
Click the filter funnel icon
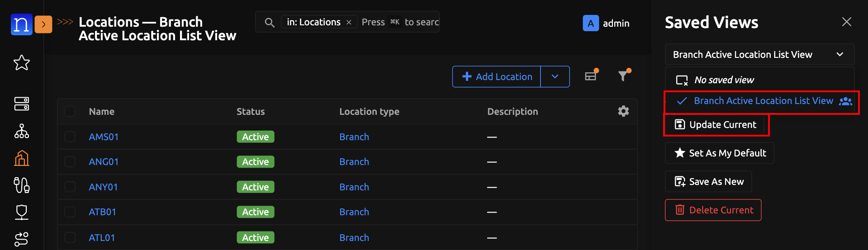(x=623, y=76)
